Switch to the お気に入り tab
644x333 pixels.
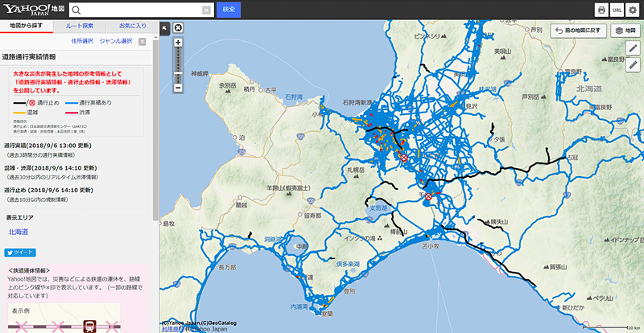click(x=132, y=26)
